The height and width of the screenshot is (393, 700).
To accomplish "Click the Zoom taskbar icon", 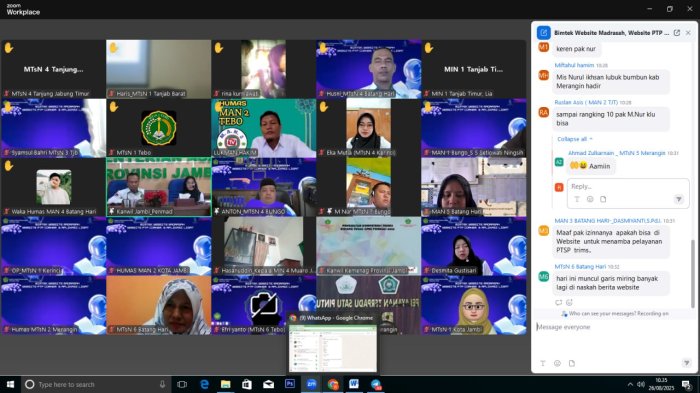I will point(311,384).
